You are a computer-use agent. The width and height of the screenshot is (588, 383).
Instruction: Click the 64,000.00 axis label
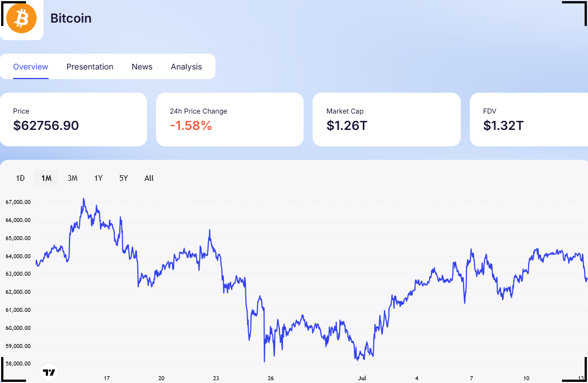click(18, 256)
